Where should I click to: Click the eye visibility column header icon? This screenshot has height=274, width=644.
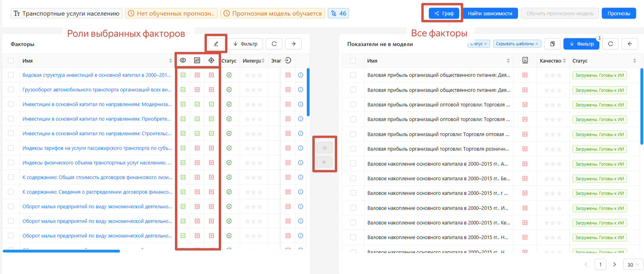point(183,60)
